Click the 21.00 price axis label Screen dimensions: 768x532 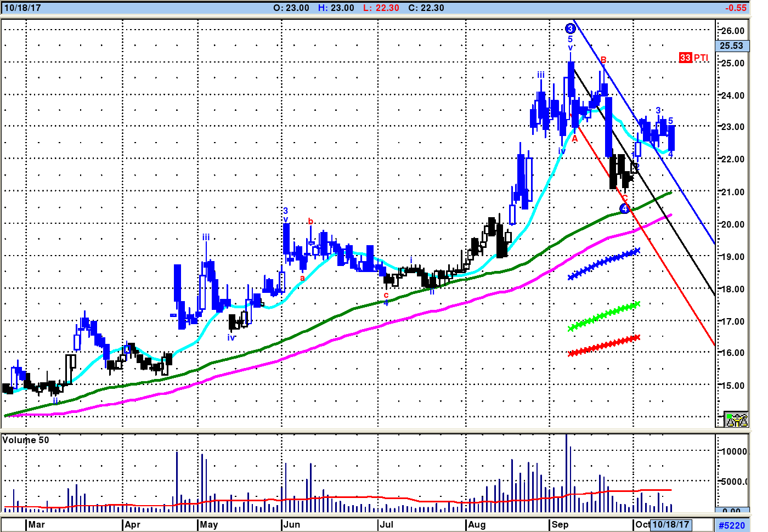point(733,192)
